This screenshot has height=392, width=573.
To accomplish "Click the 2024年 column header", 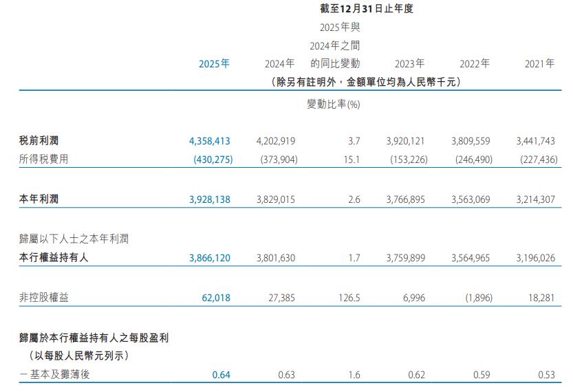I will coord(279,63).
